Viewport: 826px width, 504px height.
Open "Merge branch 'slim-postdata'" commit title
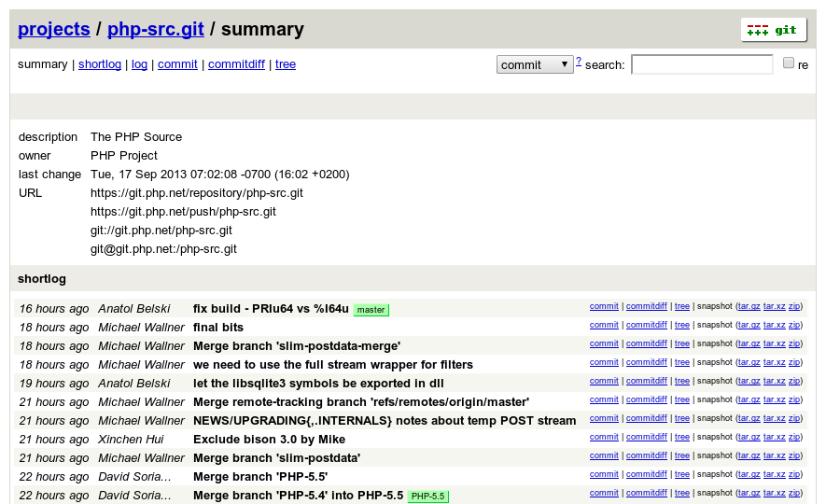[276, 458]
